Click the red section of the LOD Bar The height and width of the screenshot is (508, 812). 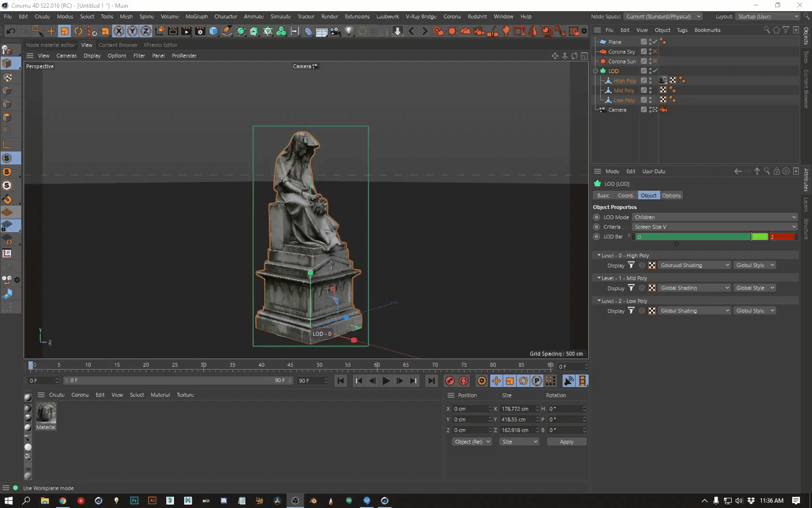(783, 237)
